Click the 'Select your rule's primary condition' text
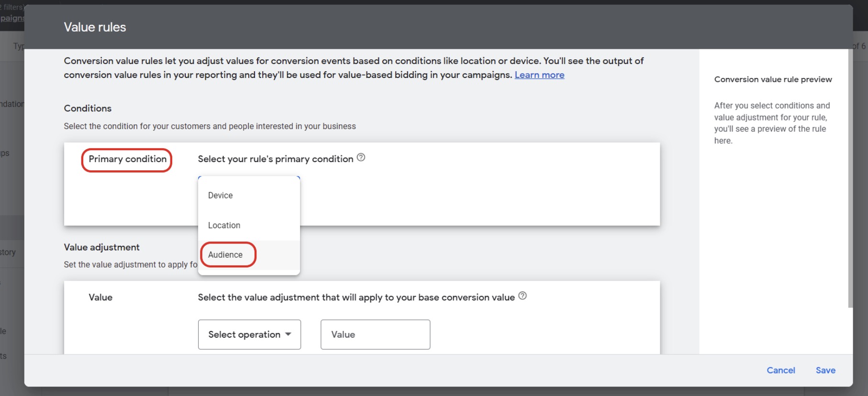 coord(275,159)
